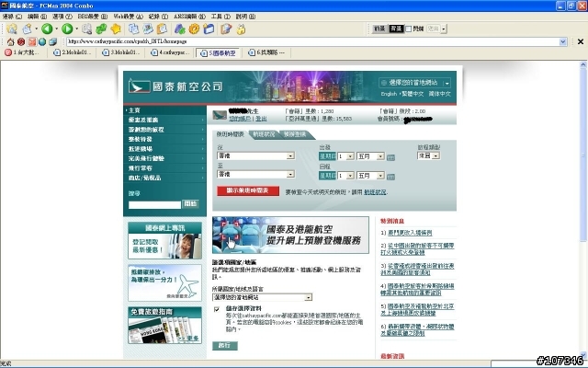Click the clipboard paste toolbar icon
Screen dimensions: 588x368
(162, 29)
